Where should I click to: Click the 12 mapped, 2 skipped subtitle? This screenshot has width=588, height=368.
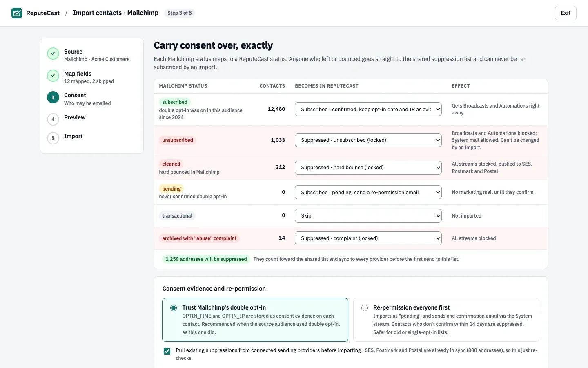click(89, 81)
